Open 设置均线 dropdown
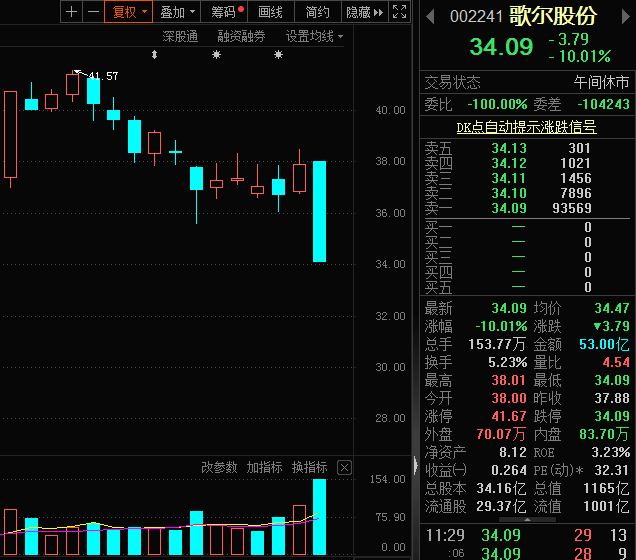 coord(314,36)
